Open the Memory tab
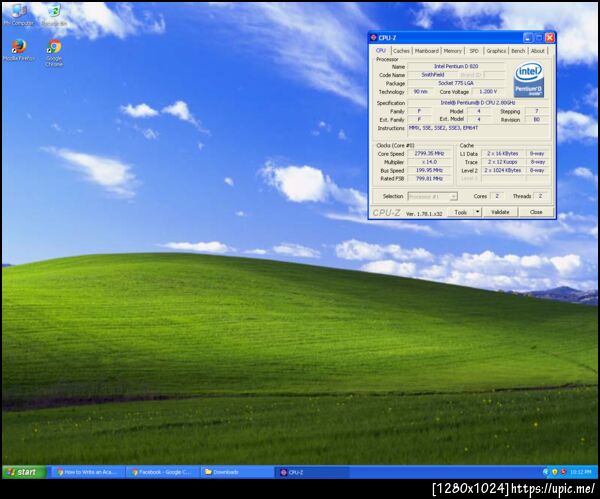The height and width of the screenshot is (499, 600). pyautogui.click(x=453, y=51)
